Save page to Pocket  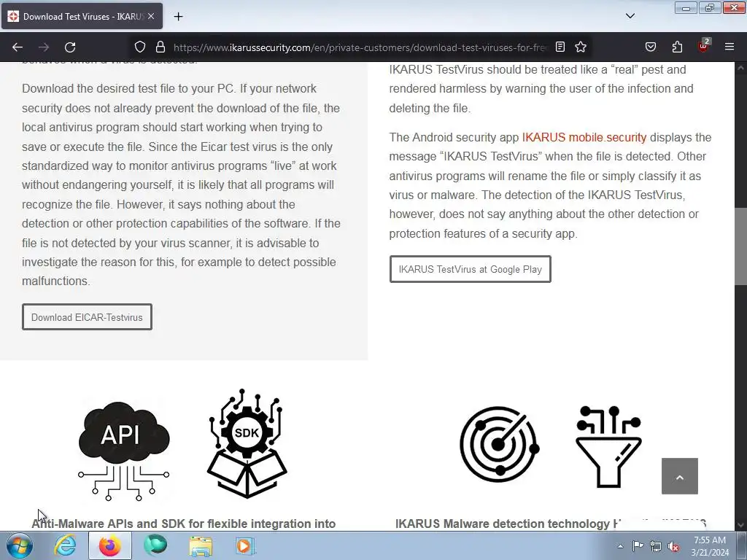(x=650, y=47)
